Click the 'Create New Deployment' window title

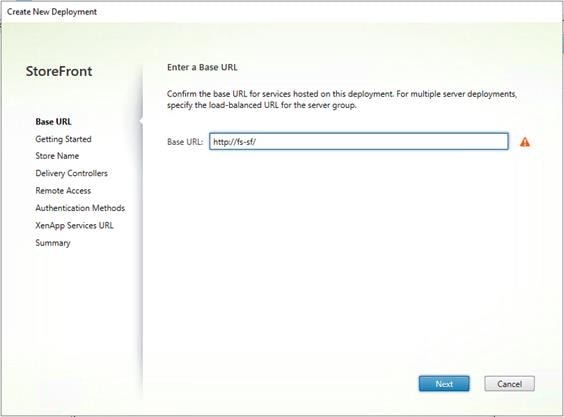(x=52, y=12)
